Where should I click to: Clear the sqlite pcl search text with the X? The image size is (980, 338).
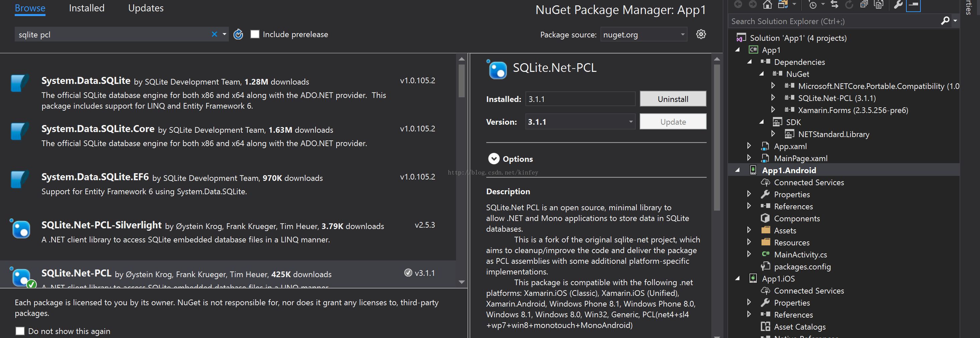(x=214, y=34)
